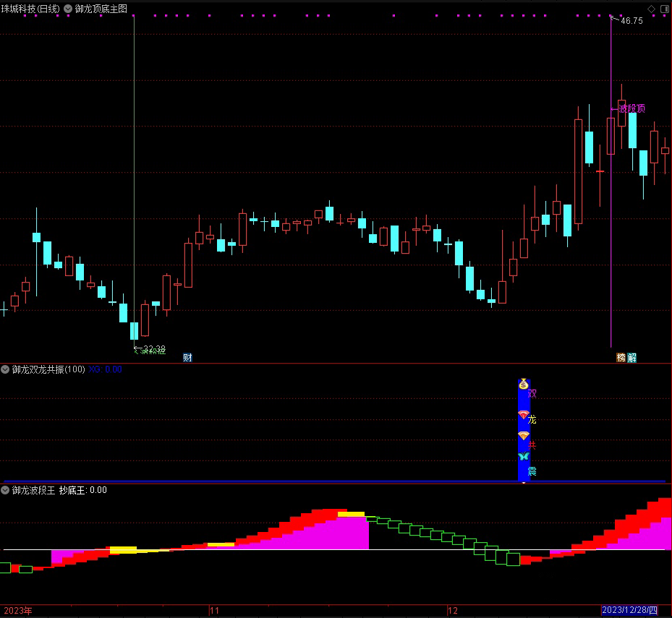Select the 2023/12/28 date label on axis
The image size is (672, 618).
[630, 611]
